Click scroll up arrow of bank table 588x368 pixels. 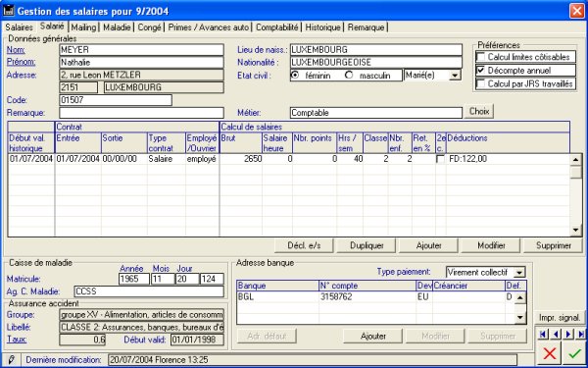(x=519, y=298)
